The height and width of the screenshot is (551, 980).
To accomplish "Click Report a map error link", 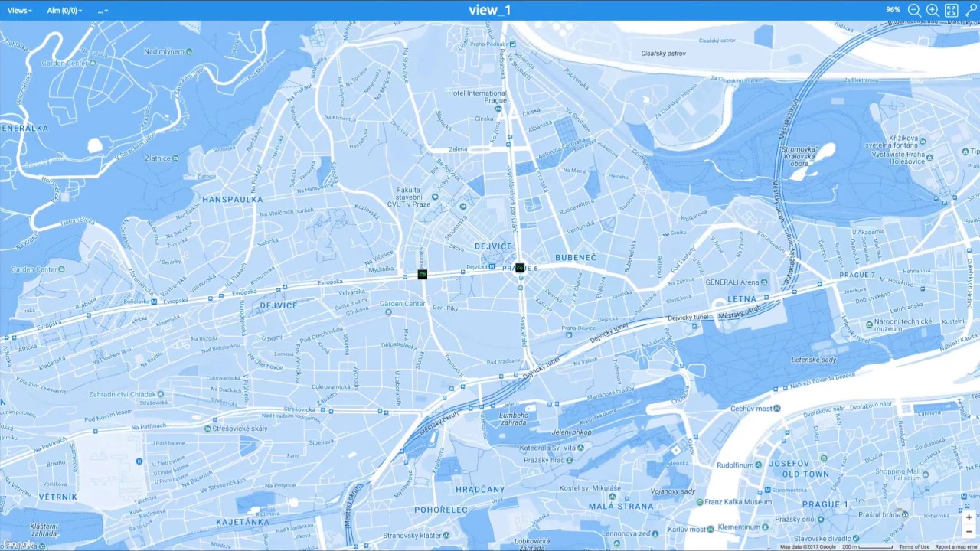I will [955, 546].
